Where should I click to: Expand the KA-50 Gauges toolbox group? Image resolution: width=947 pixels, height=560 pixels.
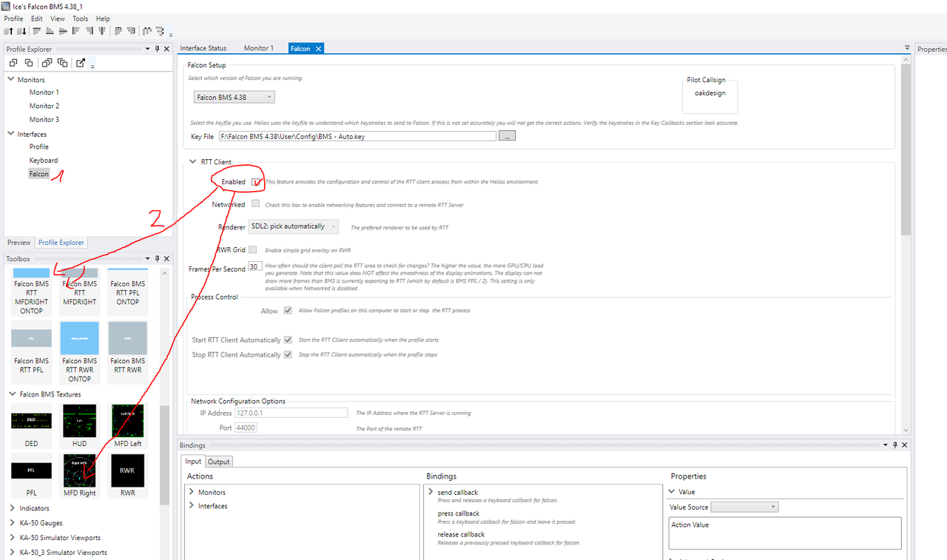click(13, 523)
